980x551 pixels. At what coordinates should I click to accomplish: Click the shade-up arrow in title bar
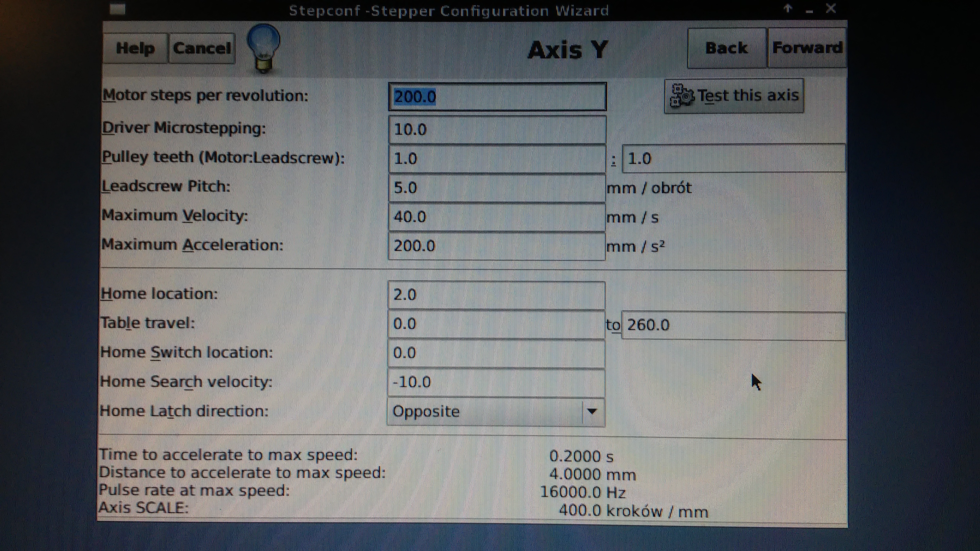(x=788, y=9)
